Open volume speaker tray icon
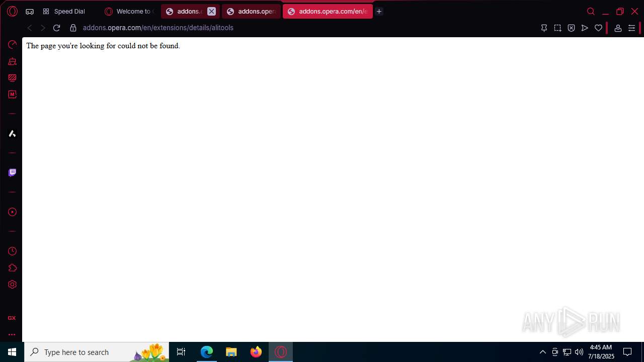The image size is (644, 362). (x=579, y=352)
